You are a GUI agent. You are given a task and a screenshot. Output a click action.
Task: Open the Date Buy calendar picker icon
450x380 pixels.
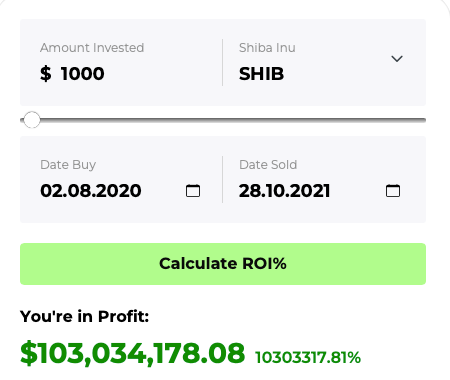click(x=193, y=191)
